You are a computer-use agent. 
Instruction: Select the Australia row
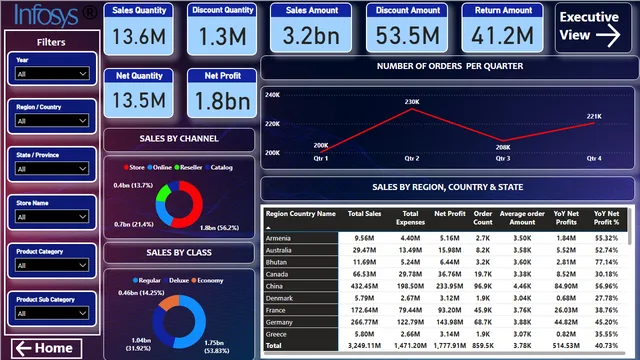pyautogui.click(x=445, y=250)
